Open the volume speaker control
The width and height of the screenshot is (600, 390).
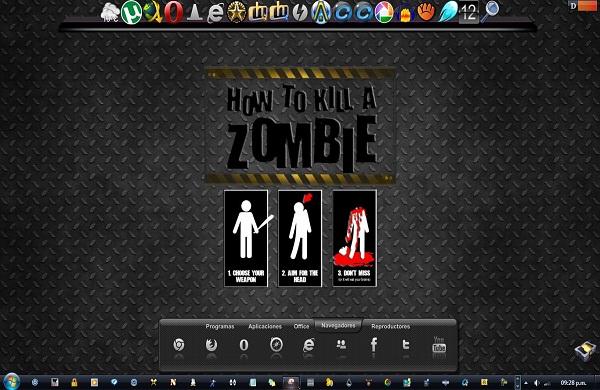[536, 382]
